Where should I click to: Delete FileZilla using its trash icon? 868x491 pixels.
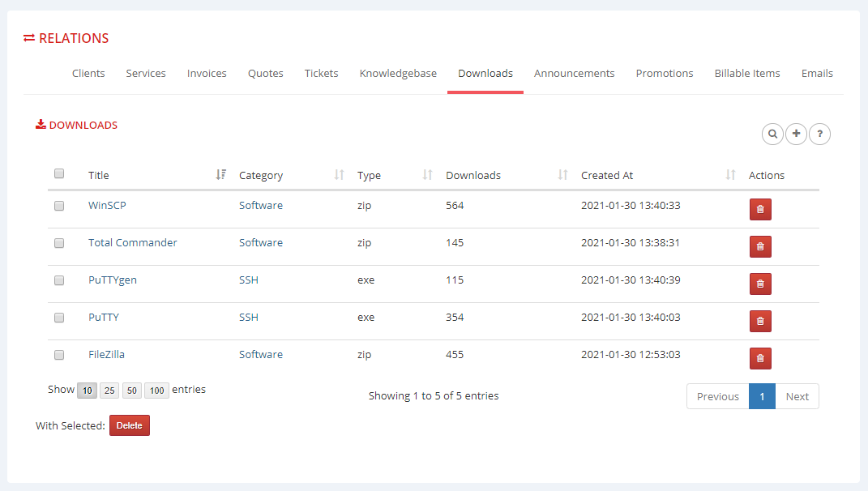pos(759,358)
